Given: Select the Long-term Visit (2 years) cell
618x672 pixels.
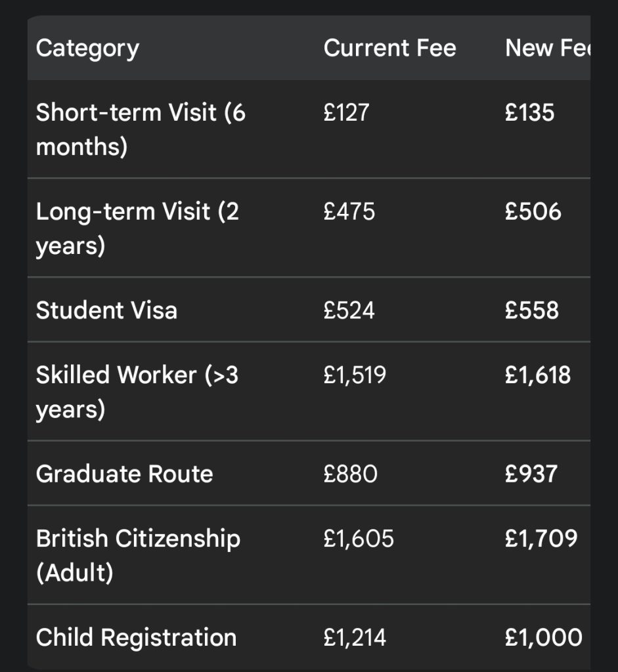Looking at the screenshot, I should (137, 228).
